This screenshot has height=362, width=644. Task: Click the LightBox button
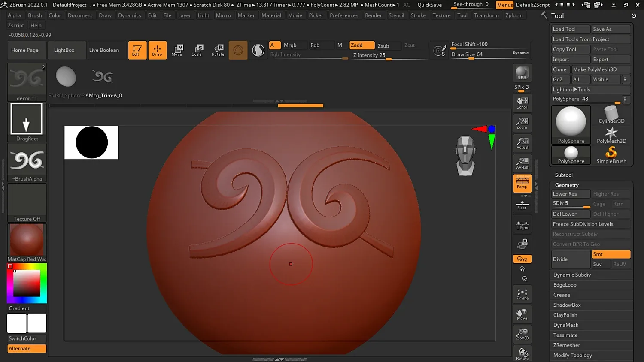tap(64, 50)
